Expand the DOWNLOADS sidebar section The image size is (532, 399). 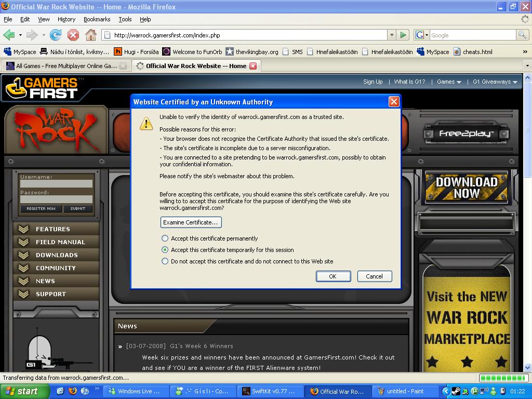pyautogui.click(x=56, y=255)
